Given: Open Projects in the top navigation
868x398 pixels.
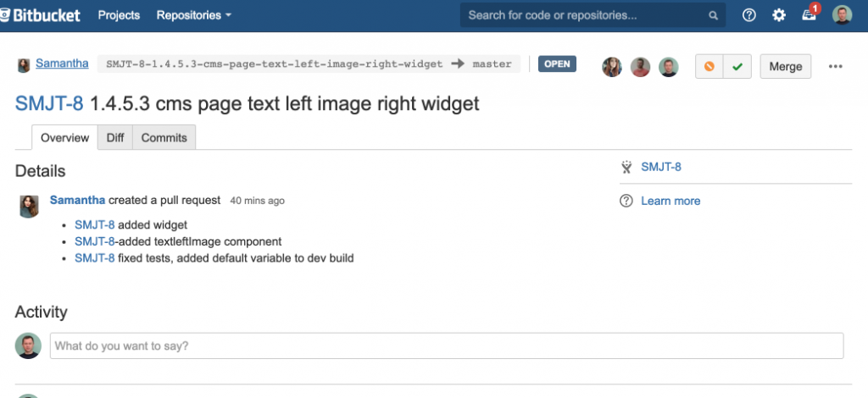Looking at the screenshot, I should (119, 15).
